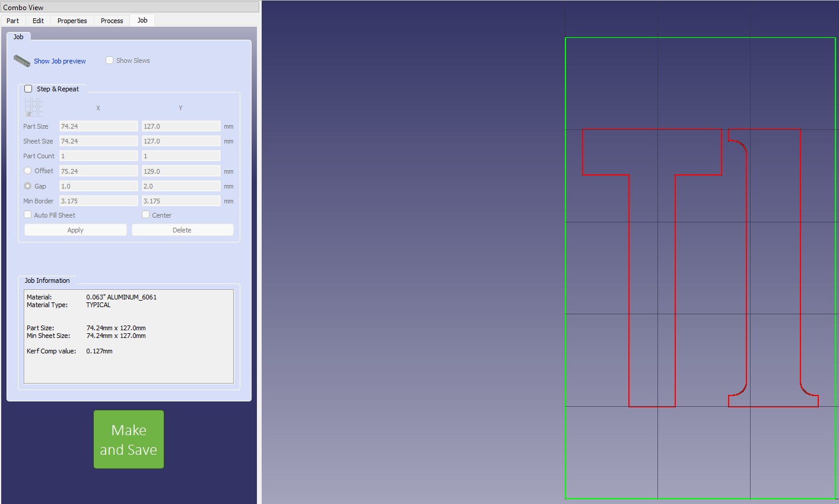Toggle the Step & Repeat checkbox
839x504 pixels.
tap(28, 89)
